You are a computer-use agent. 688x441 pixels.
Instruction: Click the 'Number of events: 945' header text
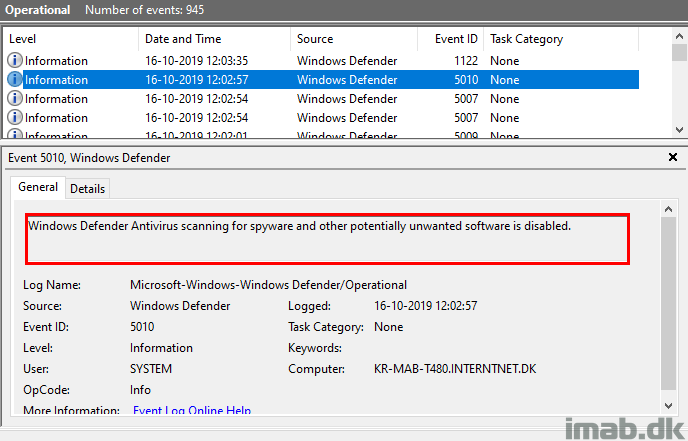pyautogui.click(x=144, y=10)
